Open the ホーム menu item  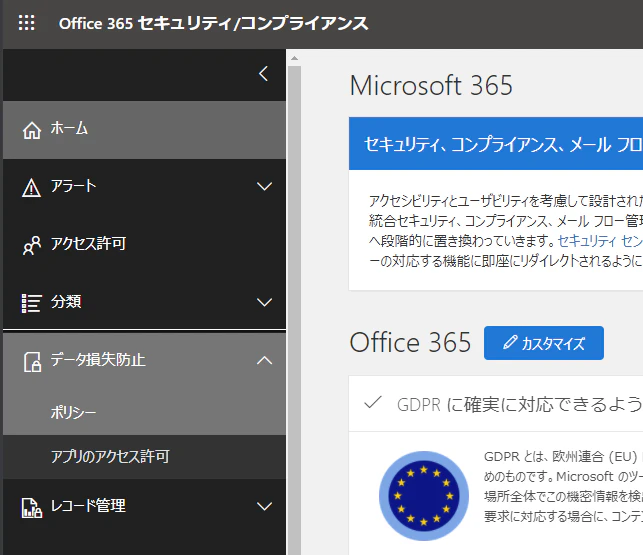(144, 130)
